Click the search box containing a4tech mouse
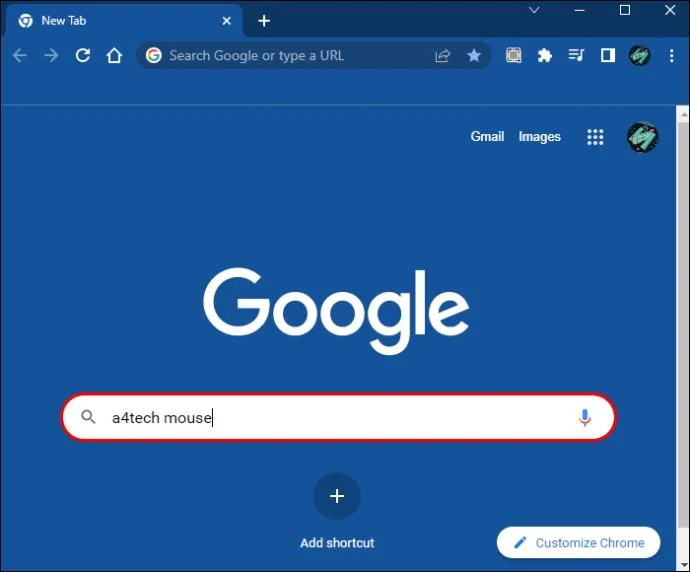Image resolution: width=690 pixels, height=572 pixels. 338,417
